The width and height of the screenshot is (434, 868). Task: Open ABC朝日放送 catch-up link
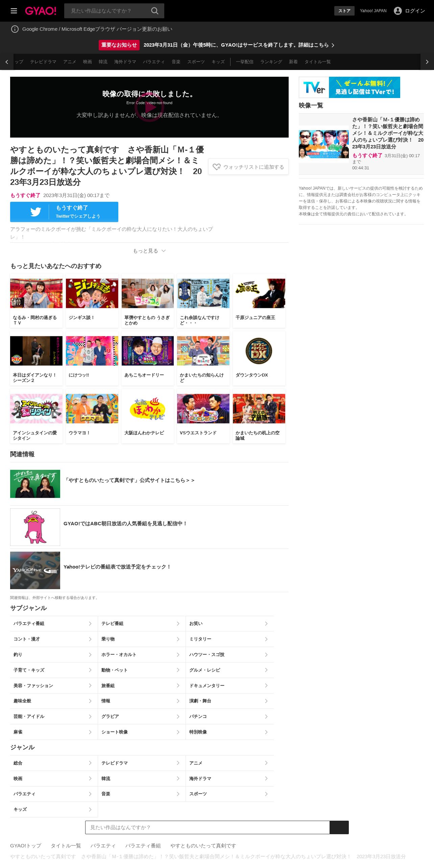[x=125, y=524]
